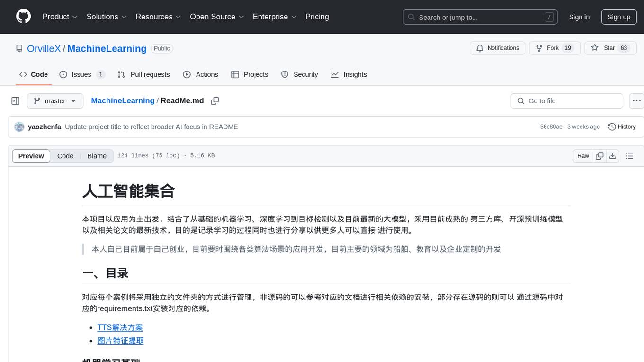Go to the Pricing page
The width and height of the screenshot is (644, 362).
click(317, 17)
